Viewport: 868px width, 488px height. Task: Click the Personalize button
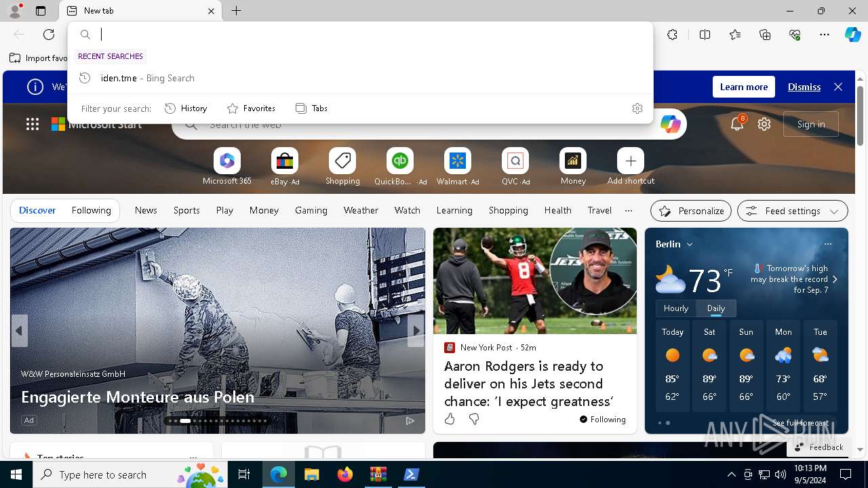click(x=691, y=211)
